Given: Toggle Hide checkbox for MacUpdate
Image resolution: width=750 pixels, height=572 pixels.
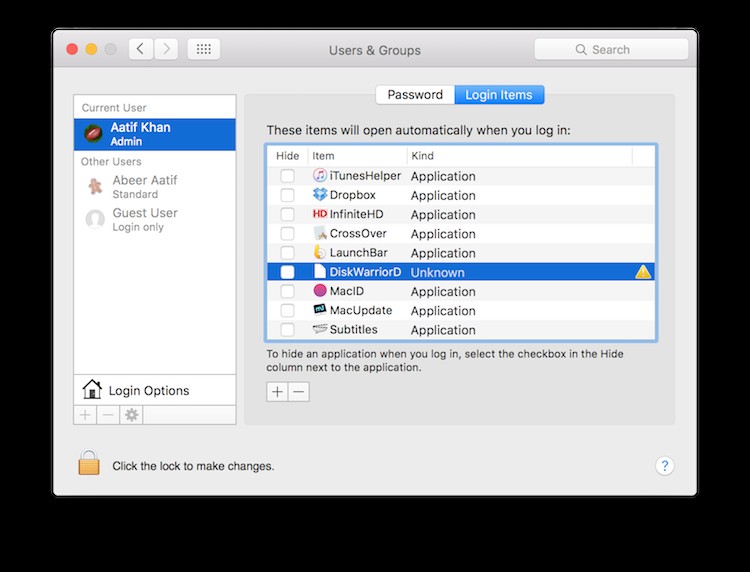Looking at the screenshot, I should coord(287,310).
